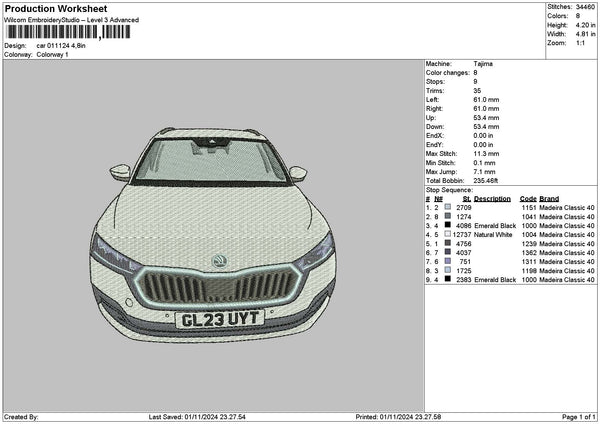This screenshot has width=600, height=424.
Task: Click the 'Up:' measurement label
Action: [x=430, y=118]
